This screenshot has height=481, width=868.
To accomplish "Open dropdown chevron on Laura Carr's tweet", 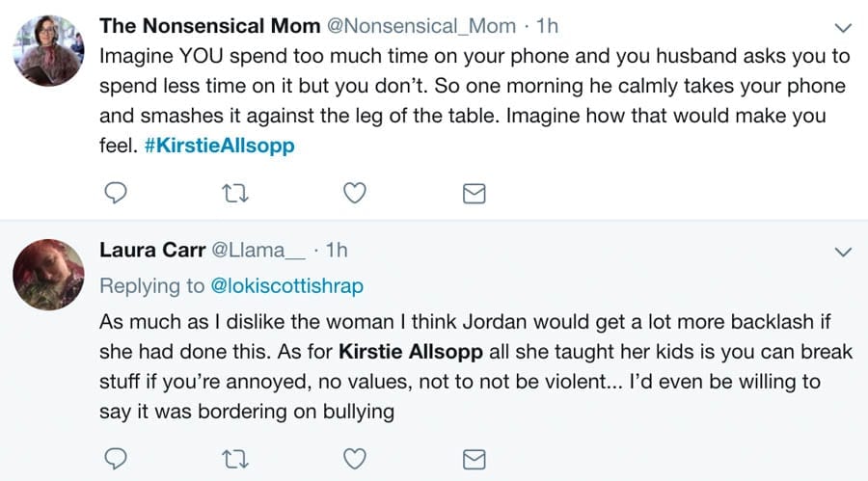I will click(x=842, y=253).
